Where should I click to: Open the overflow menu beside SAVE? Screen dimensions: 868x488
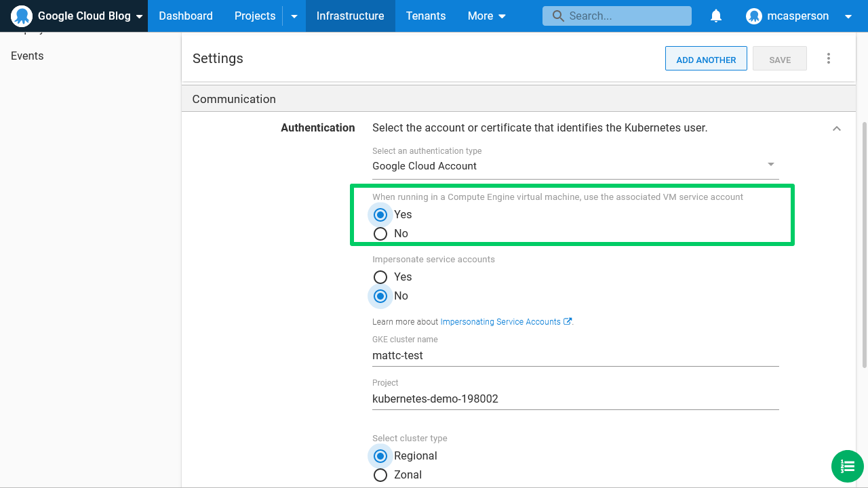pyautogui.click(x=829, y=58)
